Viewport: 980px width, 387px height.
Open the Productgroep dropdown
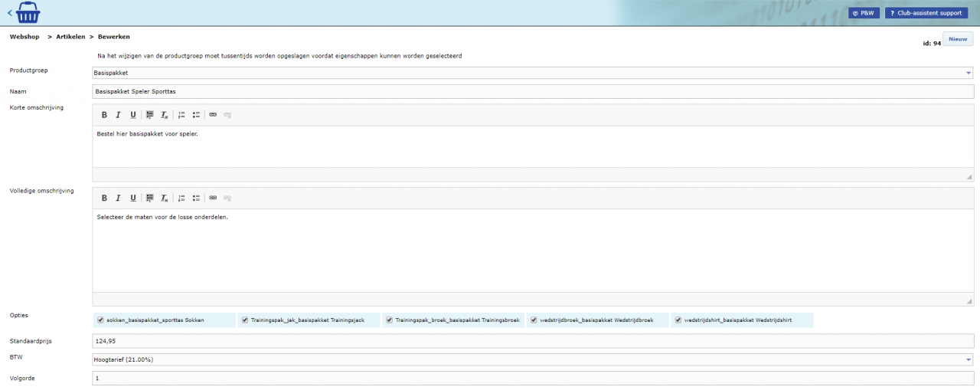coord(969,73)
